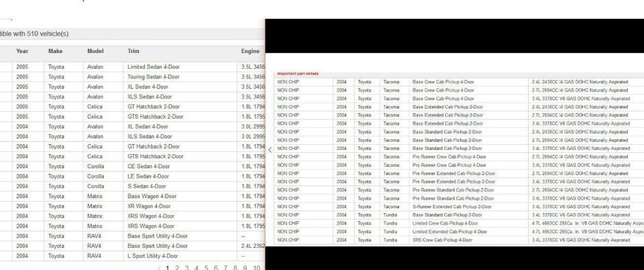Screen dimensions: 644x270
Task: Select the SR5 Crew Cab Pickup 4-Door row
Action: tap(459, 240)
